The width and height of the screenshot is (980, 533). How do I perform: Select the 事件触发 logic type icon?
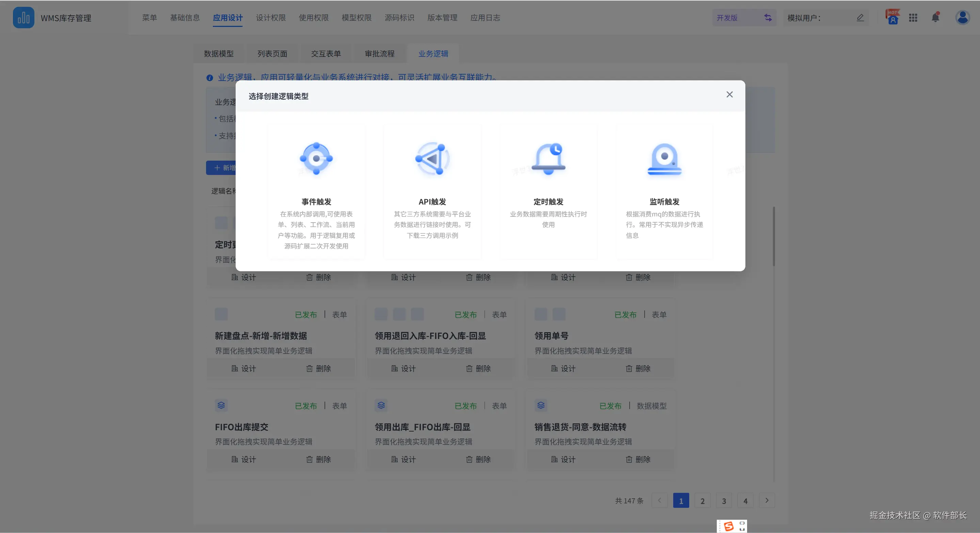point(316,159)
